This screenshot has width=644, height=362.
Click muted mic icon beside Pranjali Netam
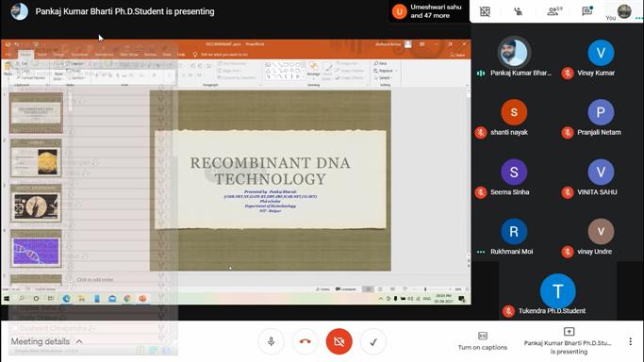tap(568, 133)
